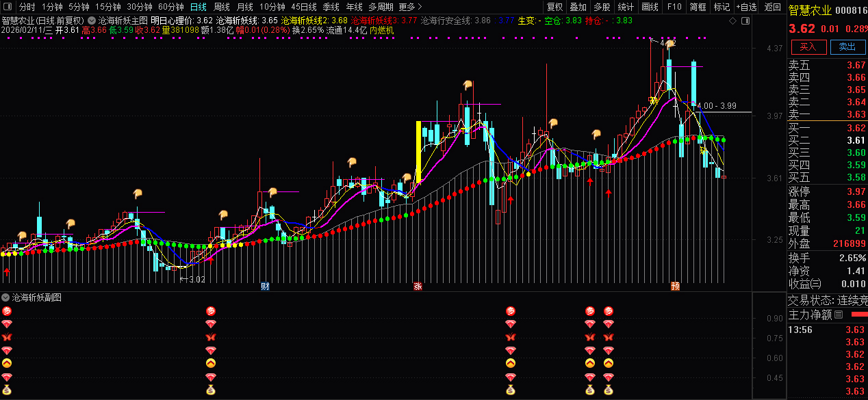Switch to 1分钟 timeframe
Screen dimensions: 868x400
(52, 7)
